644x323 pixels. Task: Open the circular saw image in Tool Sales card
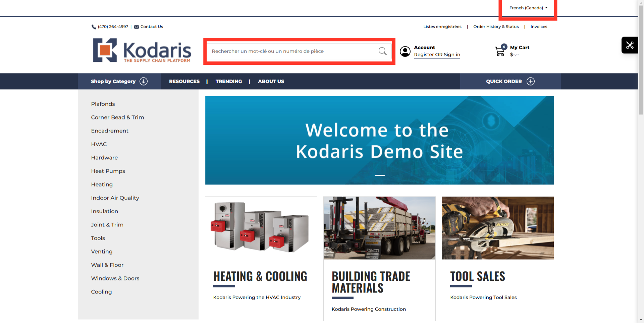498,228
